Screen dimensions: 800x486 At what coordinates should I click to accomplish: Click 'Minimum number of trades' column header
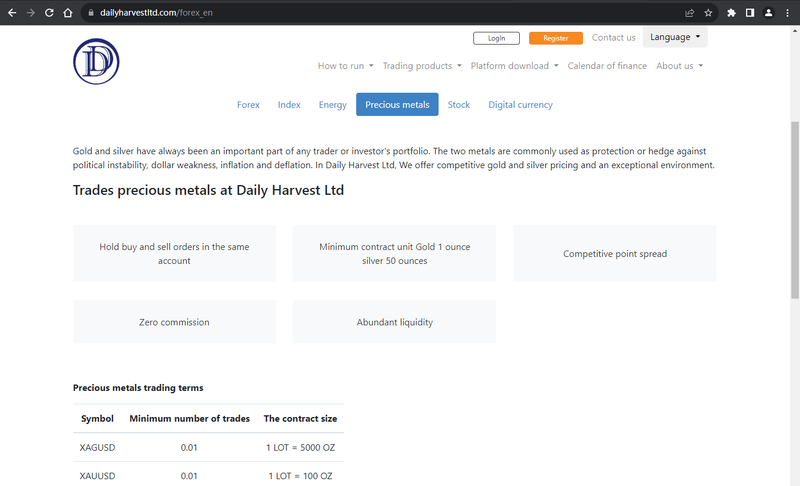[189, 419]
